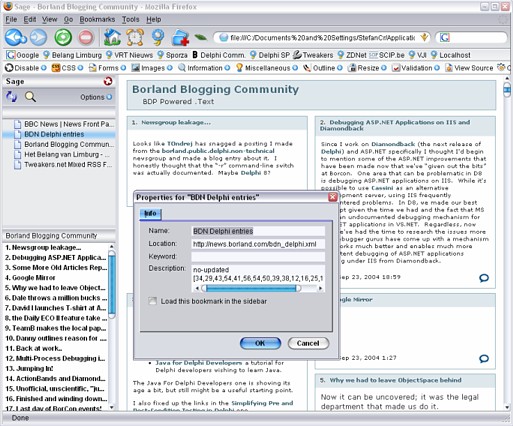The image size is (513, 426).
Task: Open the View menu
Action: [49, 19]
